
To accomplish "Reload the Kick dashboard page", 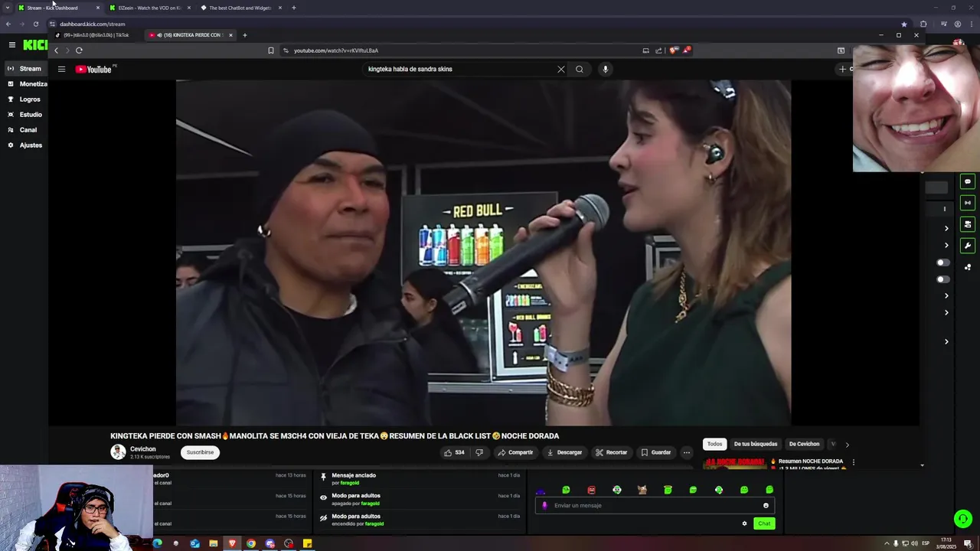I will 35,24.
